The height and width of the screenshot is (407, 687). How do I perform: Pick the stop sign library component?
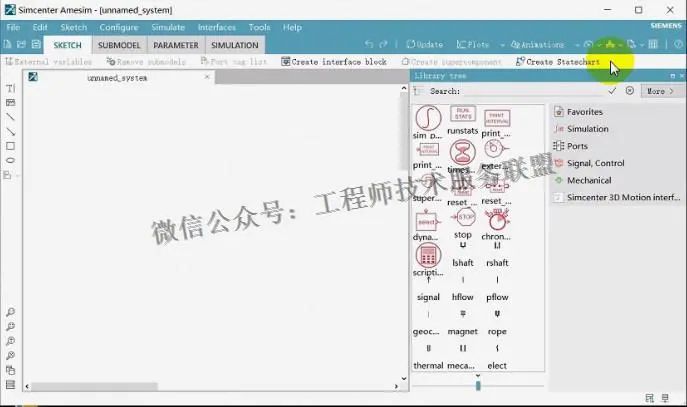(464, 223)
